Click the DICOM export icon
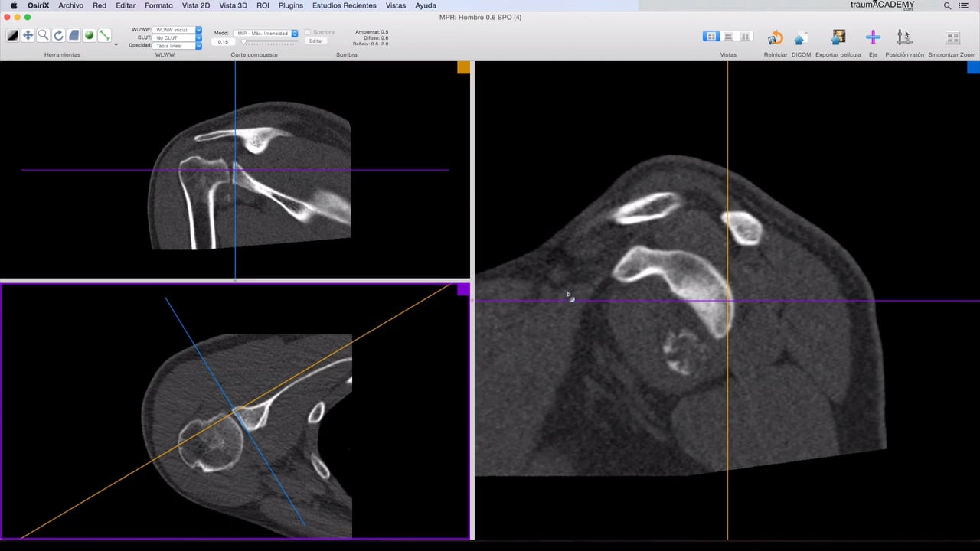 [800, 37]
